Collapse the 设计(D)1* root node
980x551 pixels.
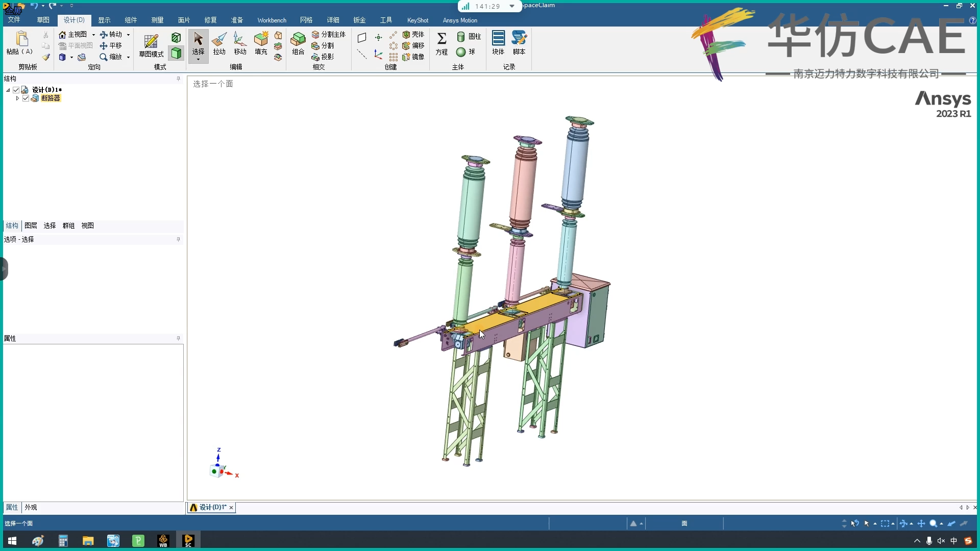click(x=8, y=90)
